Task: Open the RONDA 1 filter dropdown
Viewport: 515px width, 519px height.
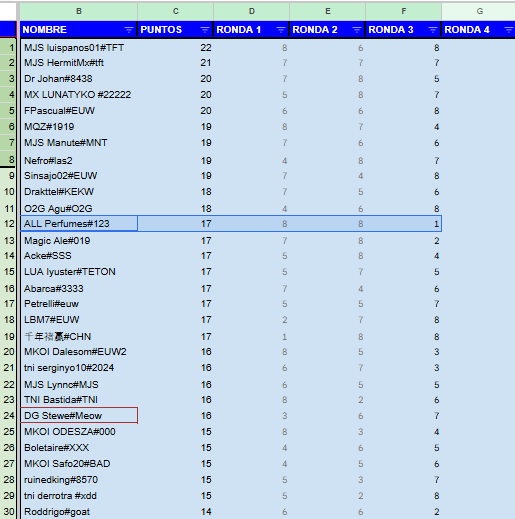Action: click(x=281, y=30)
